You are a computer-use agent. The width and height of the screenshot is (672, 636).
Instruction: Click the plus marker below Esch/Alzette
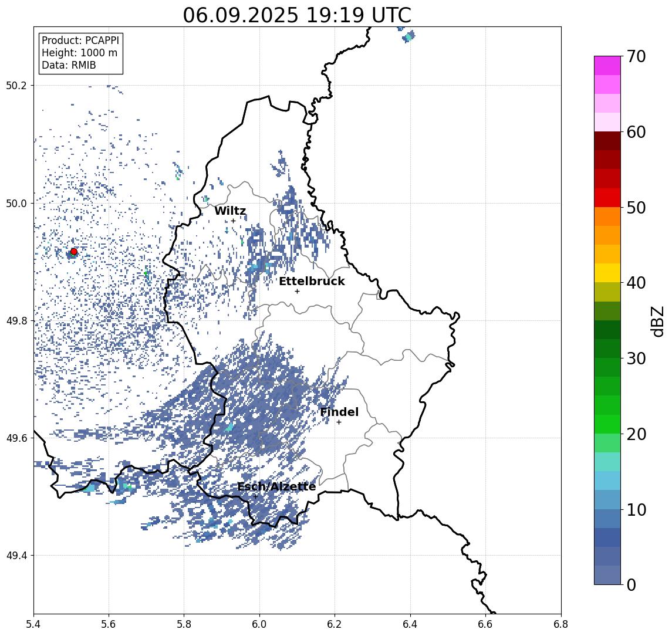click(255, 497)
